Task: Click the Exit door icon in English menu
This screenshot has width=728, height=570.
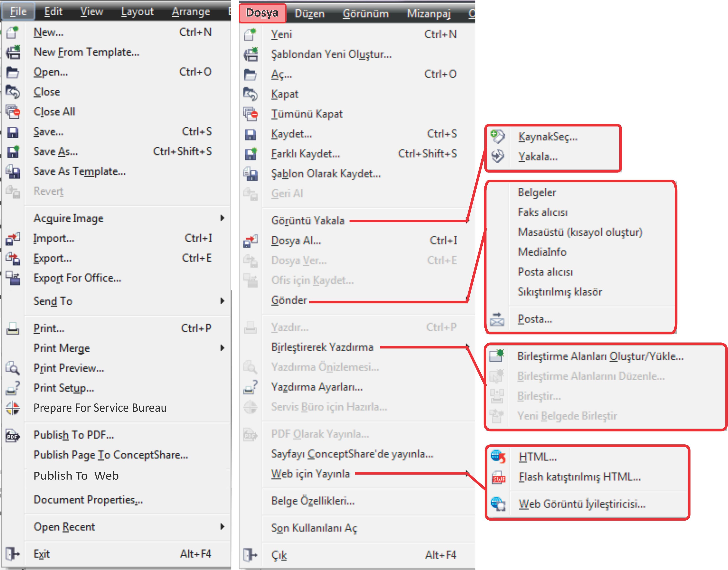Action: pyautogui.click(x=13, y=554)
